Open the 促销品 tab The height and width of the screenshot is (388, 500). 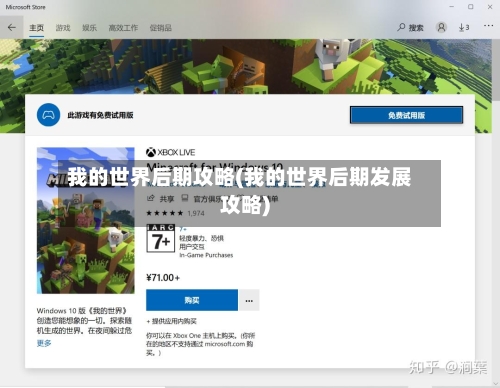[x=160, y=28]
